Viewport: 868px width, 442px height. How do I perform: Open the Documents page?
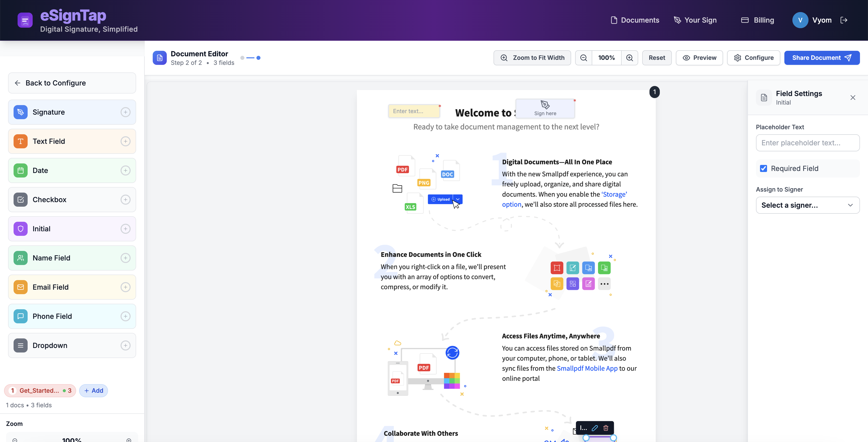635,20
